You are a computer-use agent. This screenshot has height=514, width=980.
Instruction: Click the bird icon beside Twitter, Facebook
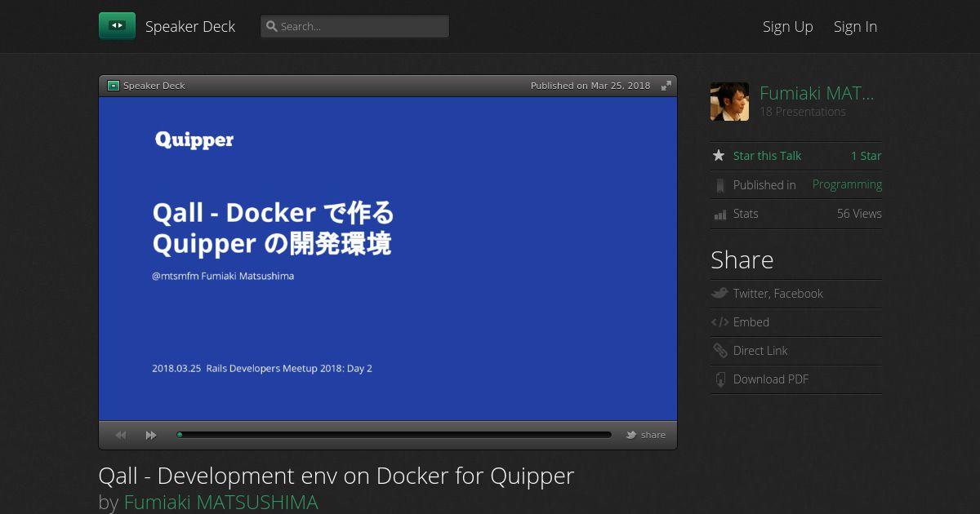(x=719, y=294)
